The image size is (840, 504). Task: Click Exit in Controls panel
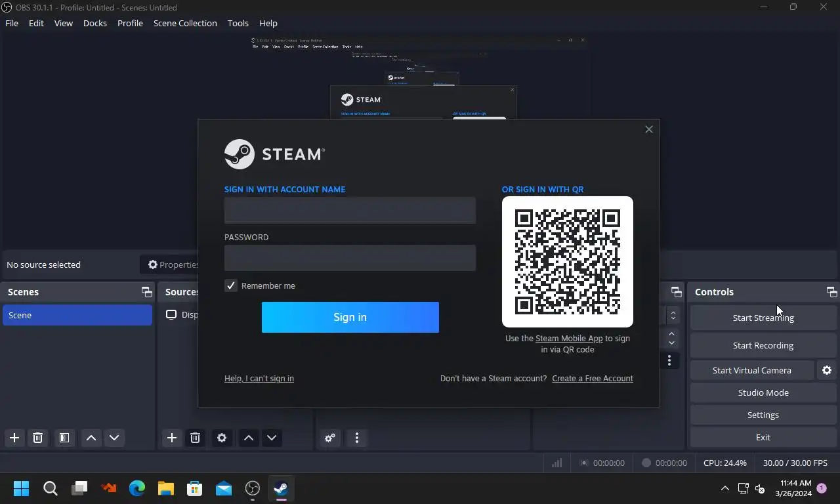[x=763, y=437]
